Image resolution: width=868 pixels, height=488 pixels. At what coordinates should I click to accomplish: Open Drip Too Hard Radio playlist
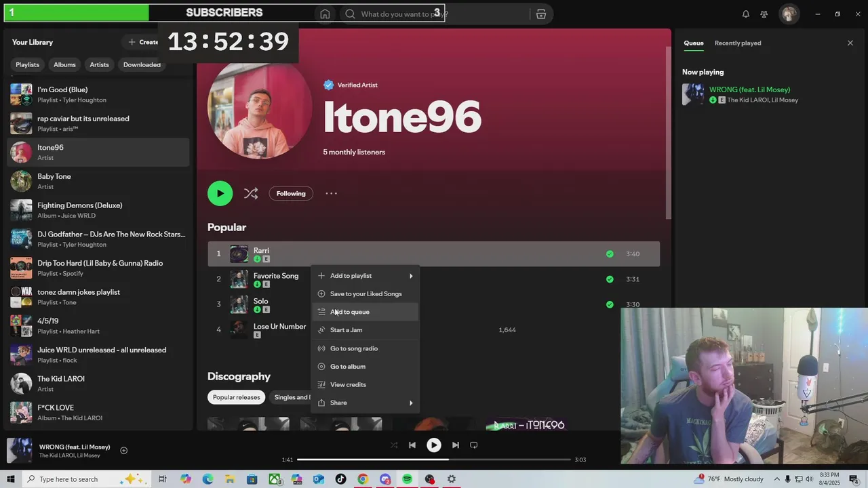(x=98, y=268)
